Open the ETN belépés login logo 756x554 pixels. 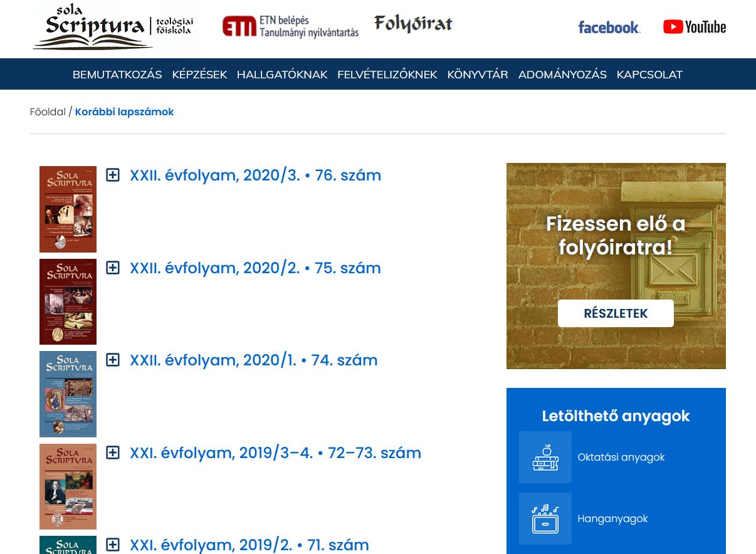point(291,27)
